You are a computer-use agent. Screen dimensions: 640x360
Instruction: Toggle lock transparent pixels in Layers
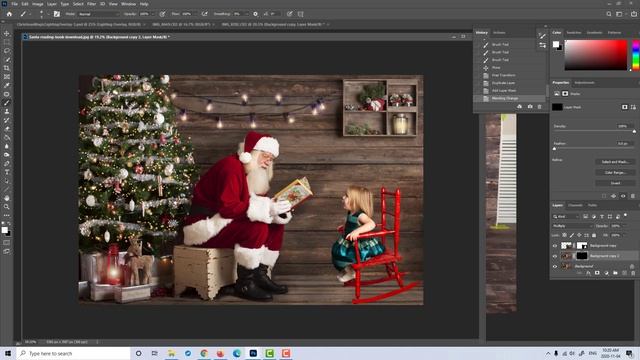pos(564,235)
